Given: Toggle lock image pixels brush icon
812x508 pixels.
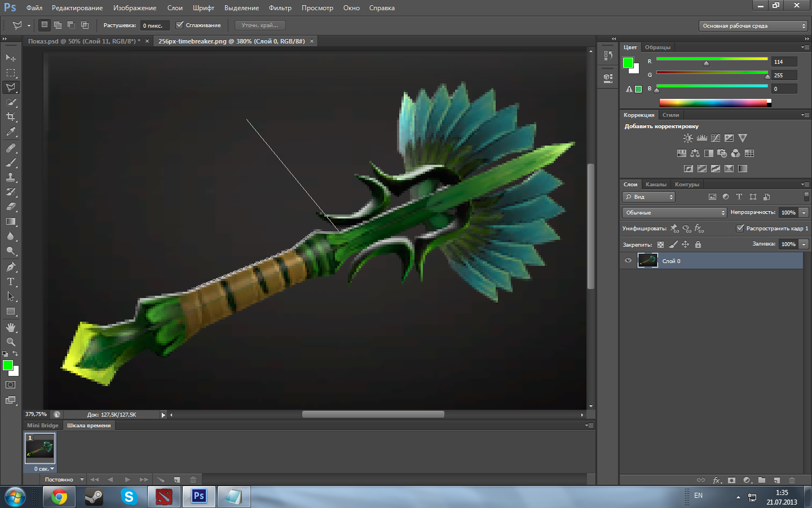Looking at the screenshot, I should (673, 244).
